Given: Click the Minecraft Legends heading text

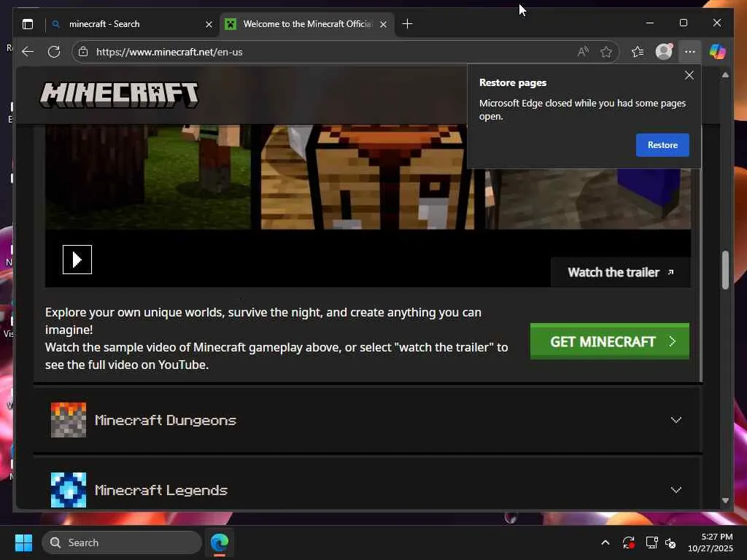Looking at the screenshot, I should click(x=161, y=491).
